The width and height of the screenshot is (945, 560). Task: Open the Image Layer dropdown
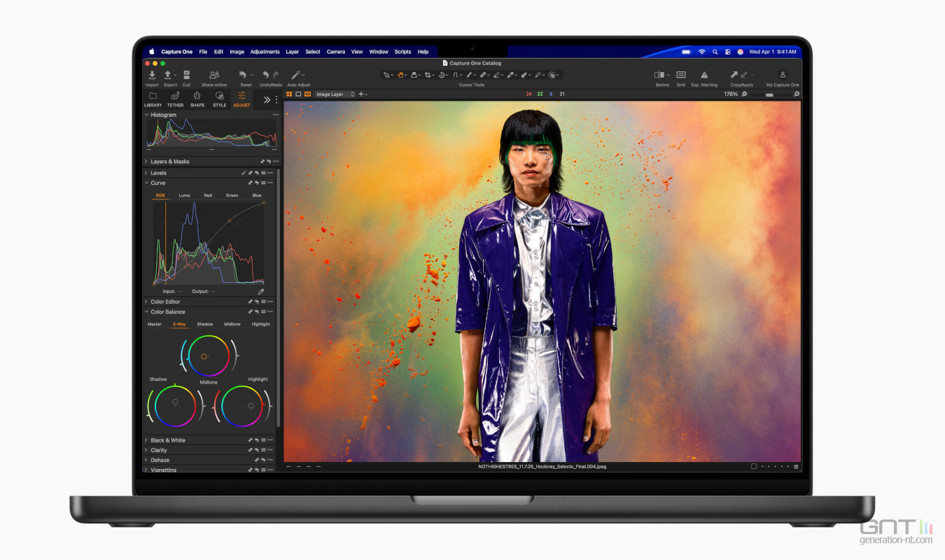tap(335, 94)
